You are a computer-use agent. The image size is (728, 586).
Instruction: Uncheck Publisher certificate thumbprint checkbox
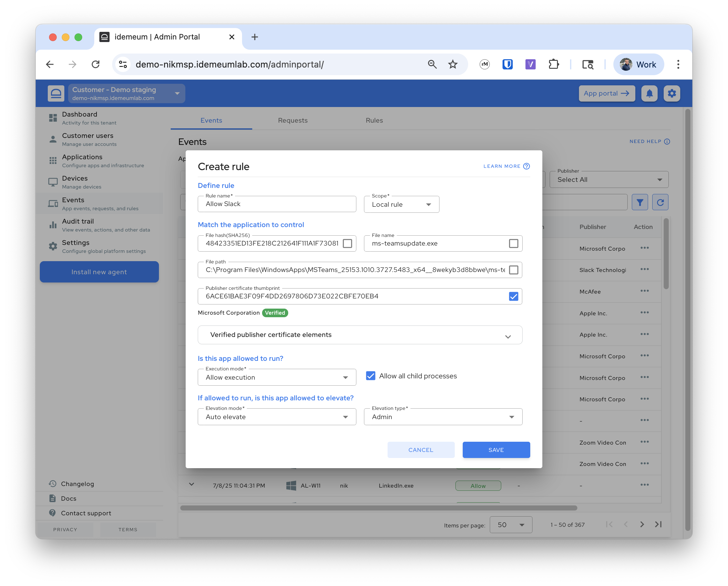(514, 296)
